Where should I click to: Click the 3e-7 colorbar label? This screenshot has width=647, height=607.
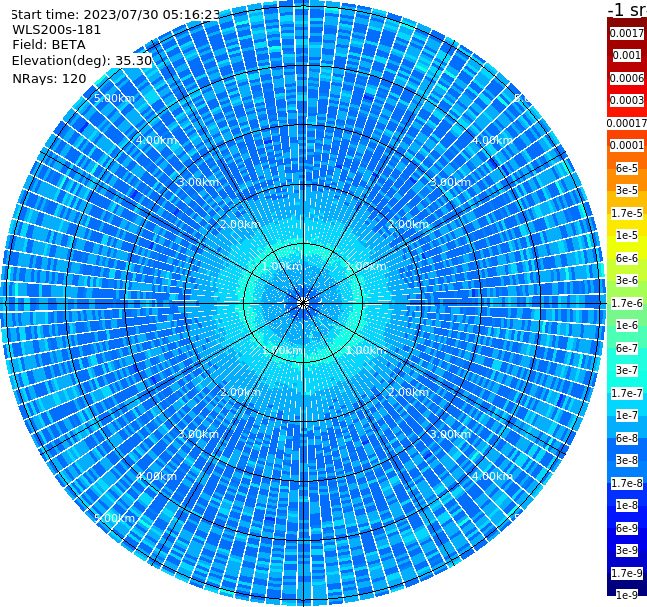tap(627, 370)
